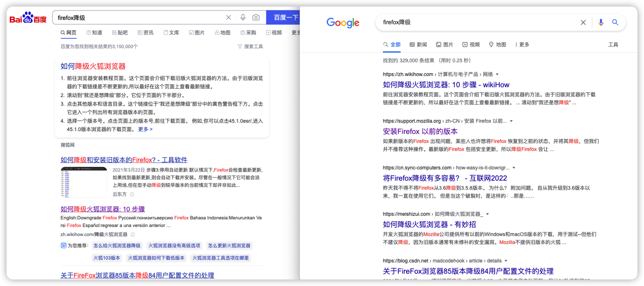Image resolution: width=644 pixels, height=286 pixels.
Task: Switch to Baidu 图片 tab
Action: coord(197,33)
